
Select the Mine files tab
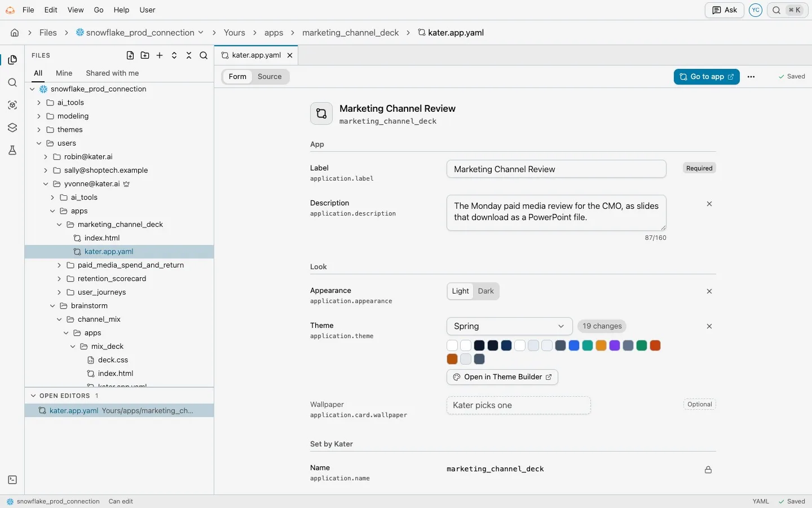[x=64, y=73]
